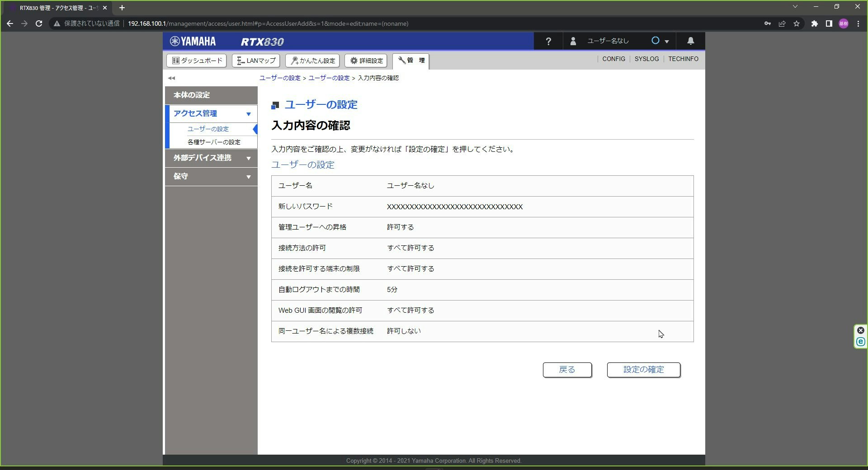The height and width of the screenshot is (470, 868).
Task: Expand the 外部デバイス連携 section
Action: click(x=248, y=158)
